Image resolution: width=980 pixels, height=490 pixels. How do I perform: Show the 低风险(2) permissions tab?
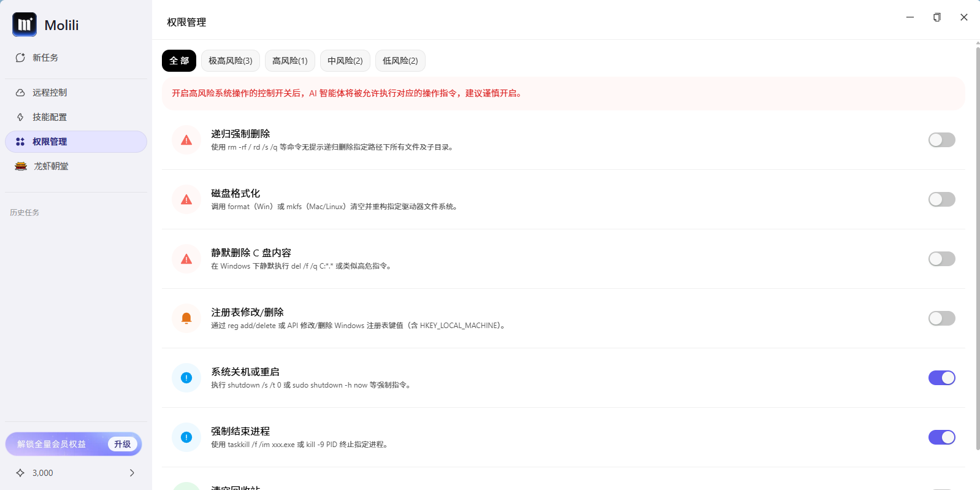400,61
